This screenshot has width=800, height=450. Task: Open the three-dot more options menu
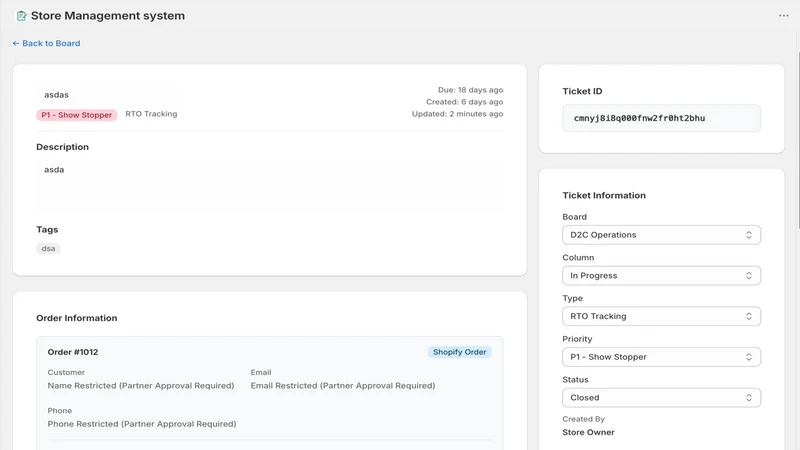coord(784,16)
